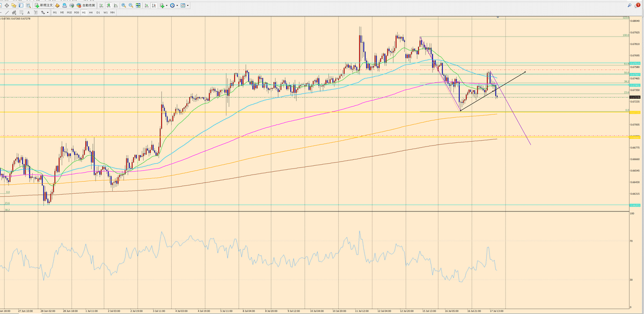Select the text annotation tool
644x314 pixels.
tap(28, 12)
